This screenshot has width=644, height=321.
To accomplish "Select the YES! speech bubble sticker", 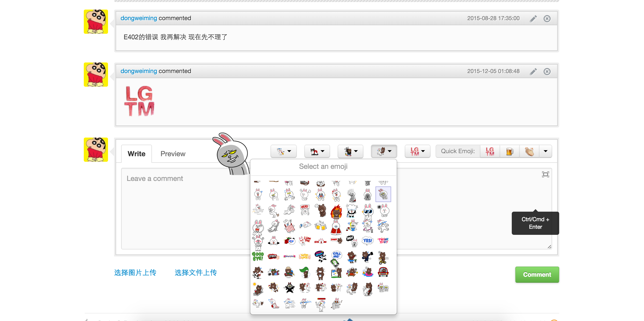I will [367, 241].
